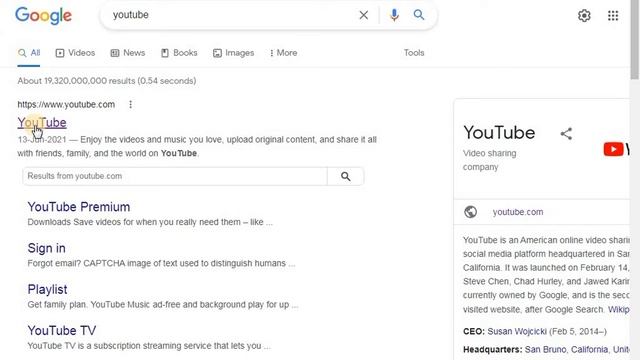Click the 'Forgot email? CAPTCHA' snippet text
This screenshot has height=360, width=640.
click(x=161, y=263)
